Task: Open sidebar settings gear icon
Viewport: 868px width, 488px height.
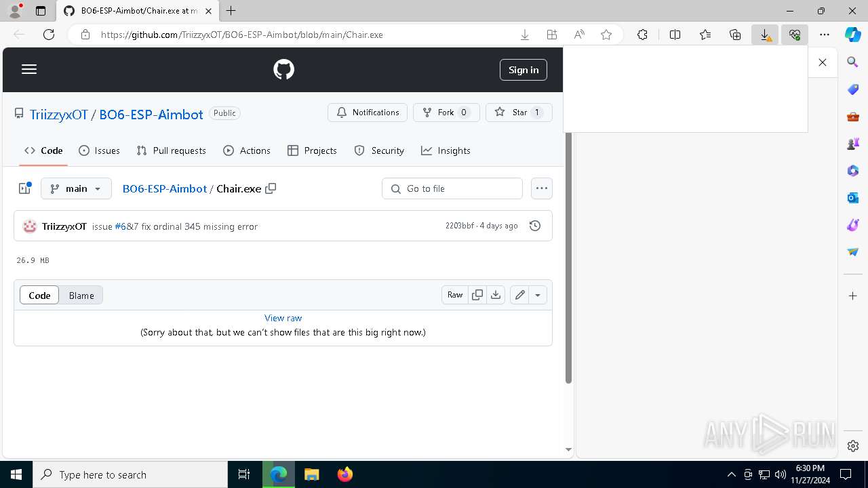Action: click(x=853, y=445)
